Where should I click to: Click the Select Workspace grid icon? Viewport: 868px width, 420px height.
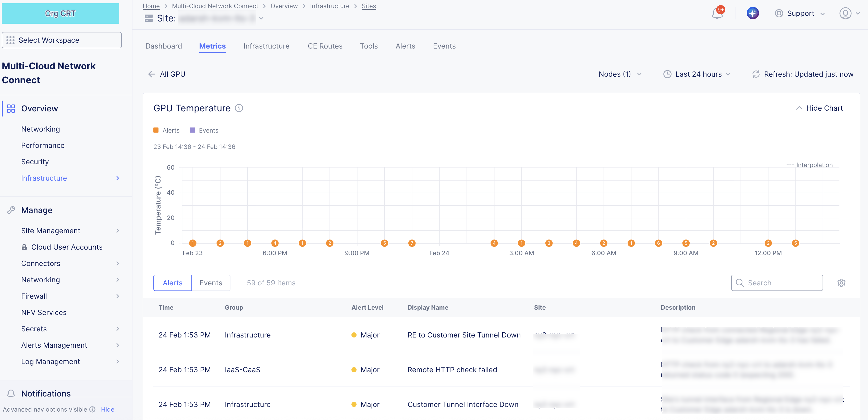tap(10, 40)
